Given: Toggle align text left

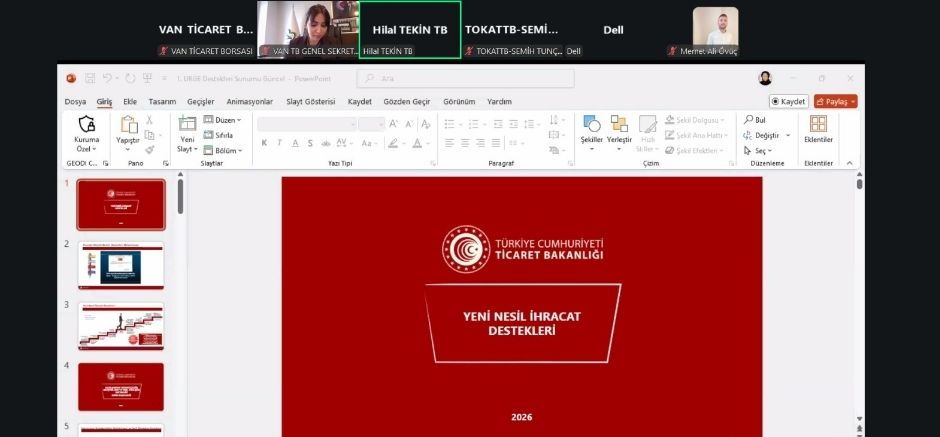Looking at the screenshot, I should coord(450,143).
